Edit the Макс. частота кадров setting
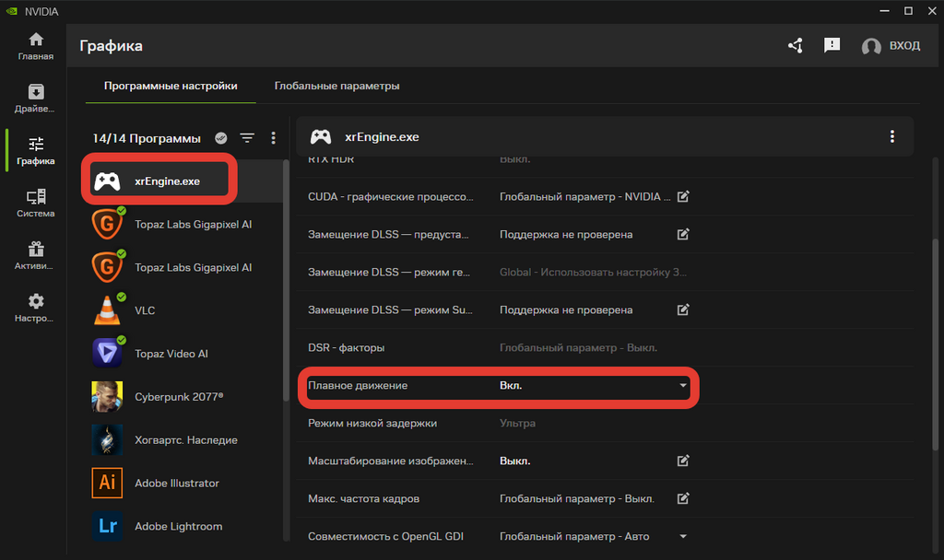This screenshot has height=560, width=944. pyautogui.click(x=683, y=498)
